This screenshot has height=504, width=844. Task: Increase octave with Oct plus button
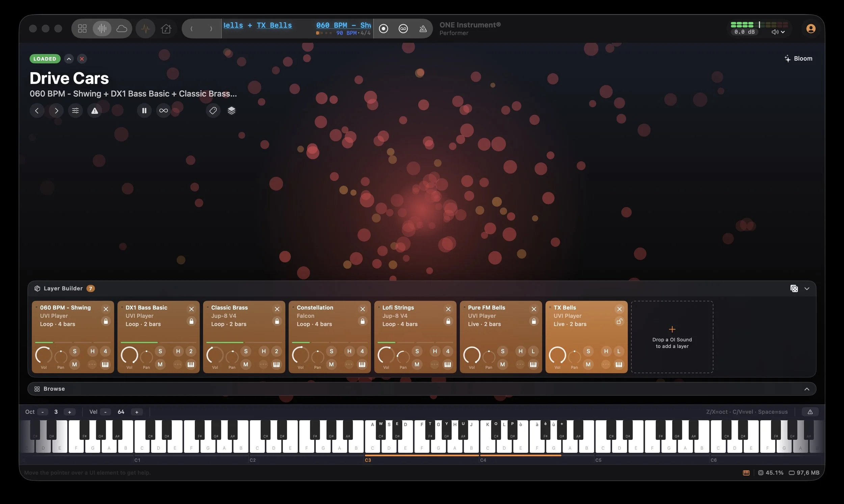69,412
